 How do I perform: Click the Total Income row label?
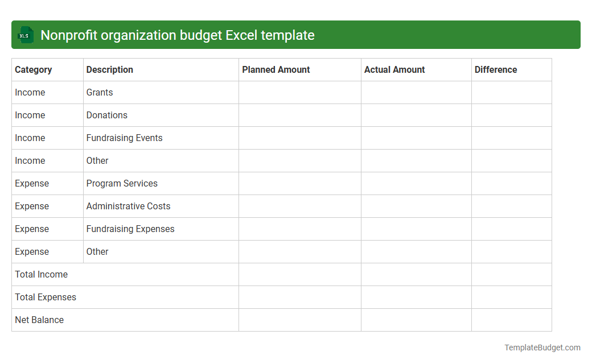pyautogui.click(x=41, y=274)
